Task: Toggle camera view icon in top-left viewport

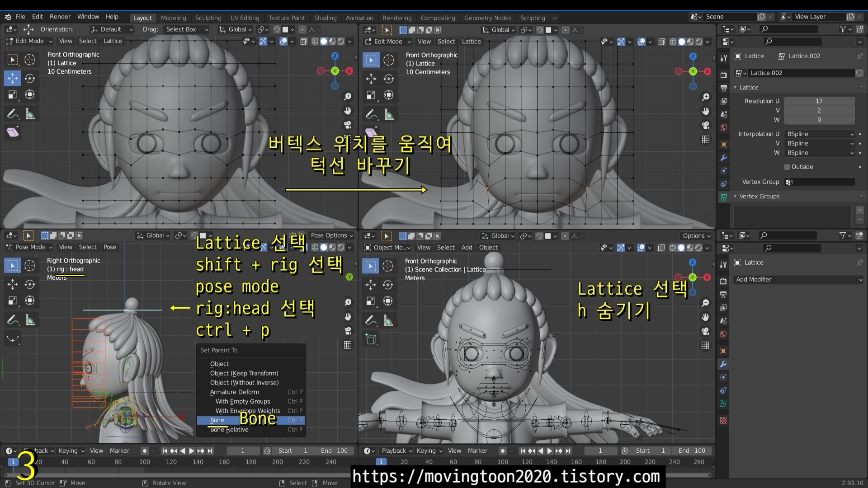Action: coord(348,125)
